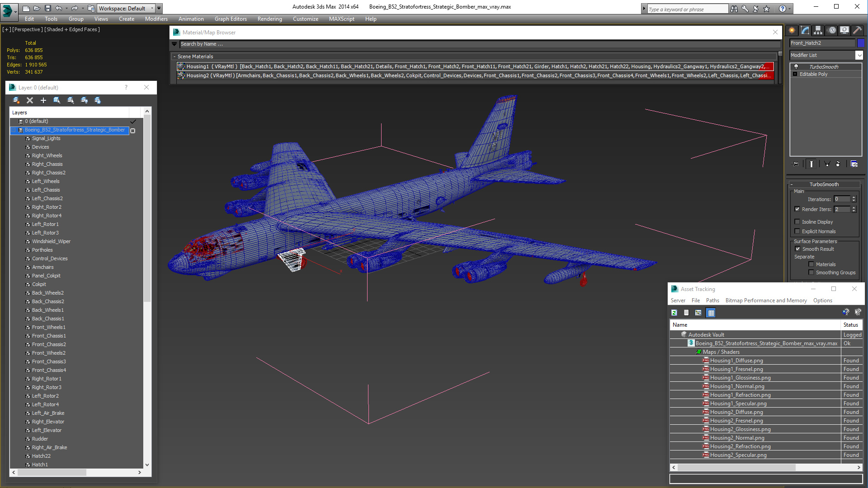
Task: Click Remove Modifier from stack icon
Action: [x=838, y=164]
